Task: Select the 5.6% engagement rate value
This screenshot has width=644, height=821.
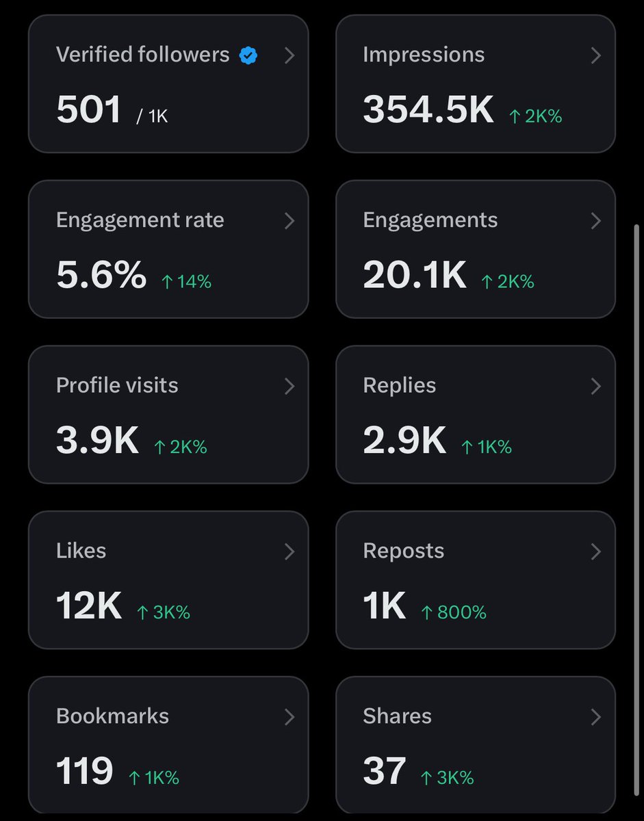Action: click(101, 275)
